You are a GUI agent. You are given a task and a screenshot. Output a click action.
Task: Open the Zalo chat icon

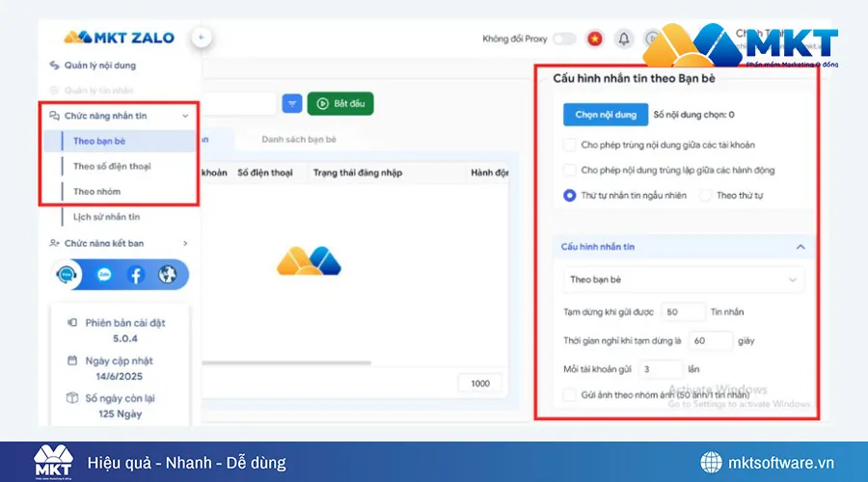[x=104, y=275]
